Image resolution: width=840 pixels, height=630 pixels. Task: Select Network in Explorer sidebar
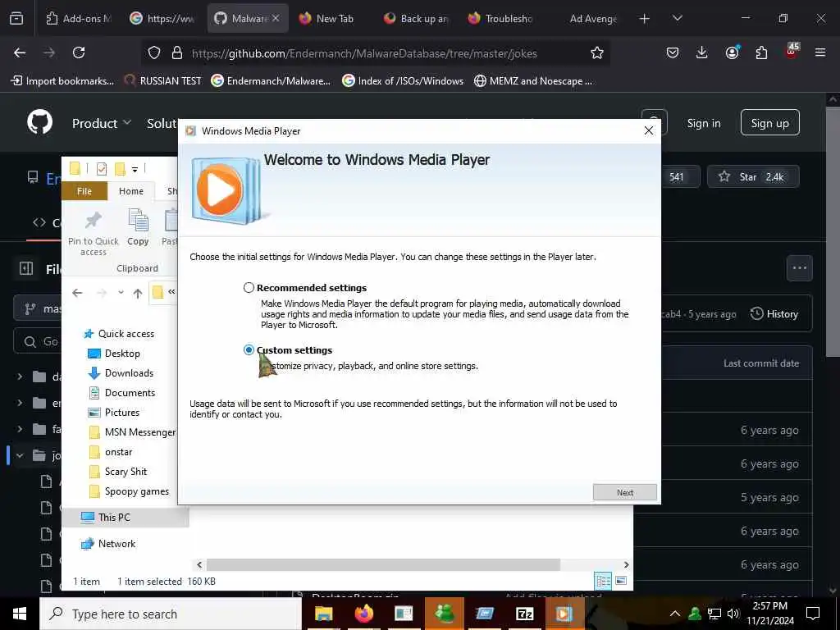click(x=109, y=544)
